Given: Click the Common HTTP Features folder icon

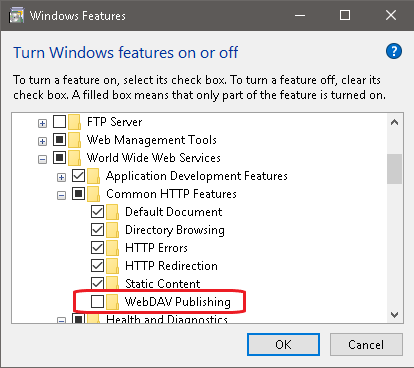Looking at the screenshot, I should (x=94, y=194).
